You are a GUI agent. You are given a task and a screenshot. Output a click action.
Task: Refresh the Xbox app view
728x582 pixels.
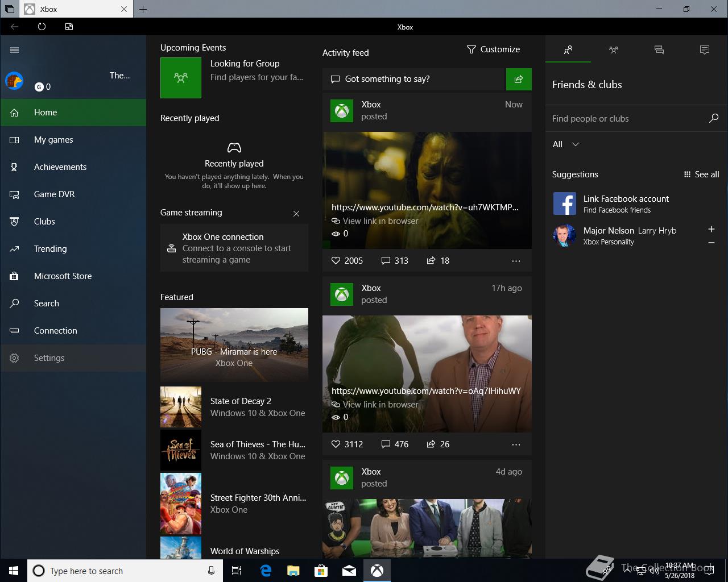(x=42, y=27)
